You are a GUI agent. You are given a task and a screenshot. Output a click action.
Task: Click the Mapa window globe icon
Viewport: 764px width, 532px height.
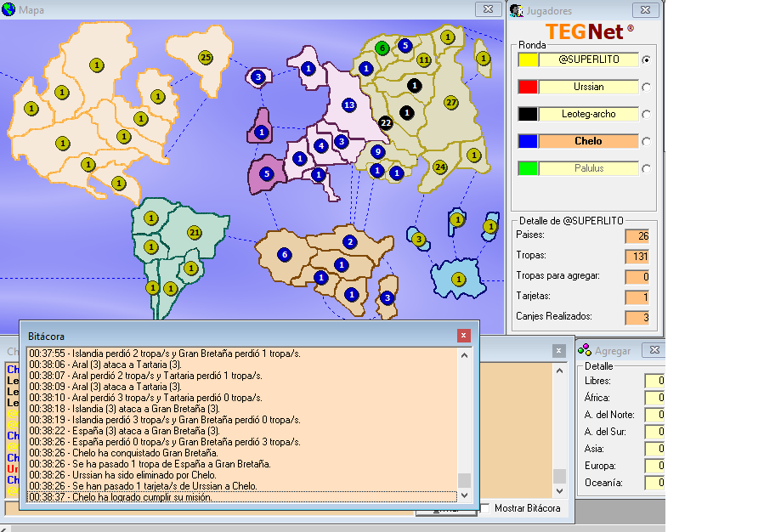pyautogui.click(x=9, y=10)
